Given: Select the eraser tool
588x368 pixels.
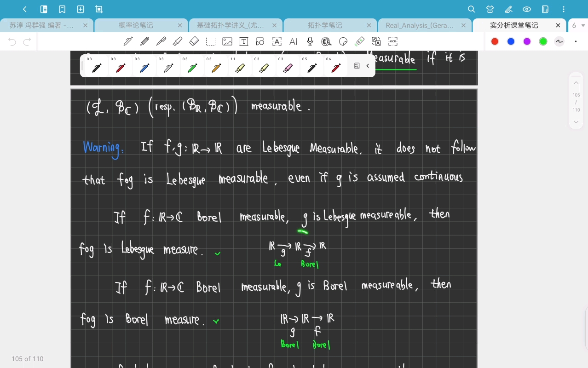Looking at the screenshot, I should pos(194,41).
